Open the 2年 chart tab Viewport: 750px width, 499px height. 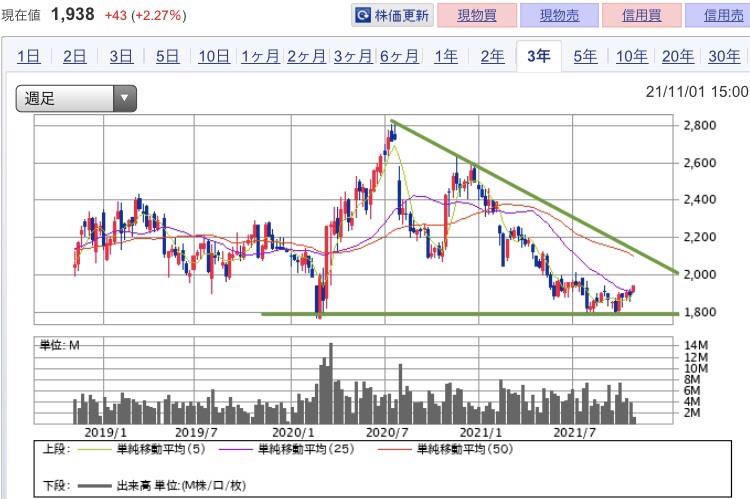[x=492, y=56]
